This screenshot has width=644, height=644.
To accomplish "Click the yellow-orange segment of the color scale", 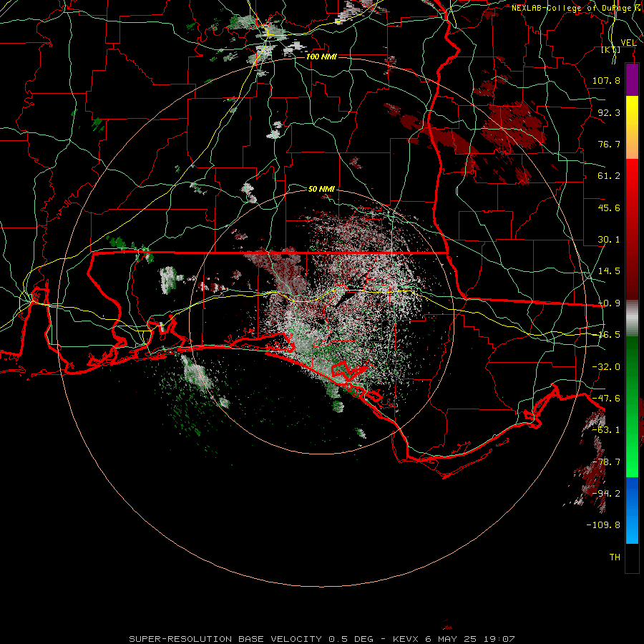I will click(x=632, y=127).
